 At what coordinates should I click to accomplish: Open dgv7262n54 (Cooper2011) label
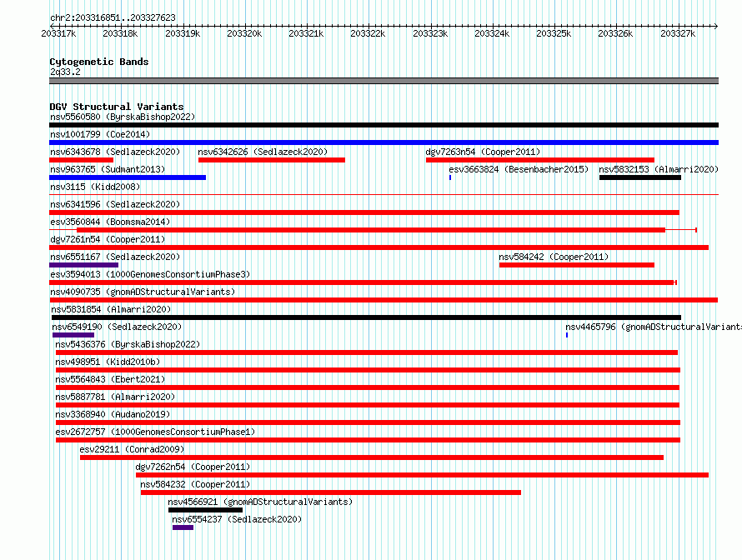pyautogui.click(x=193, y=467)
